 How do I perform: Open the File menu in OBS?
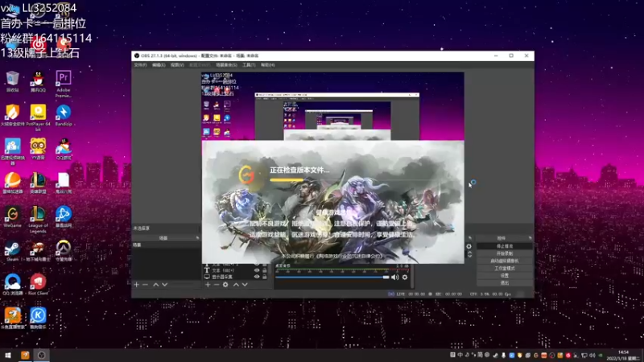click(x=140, y=65)
